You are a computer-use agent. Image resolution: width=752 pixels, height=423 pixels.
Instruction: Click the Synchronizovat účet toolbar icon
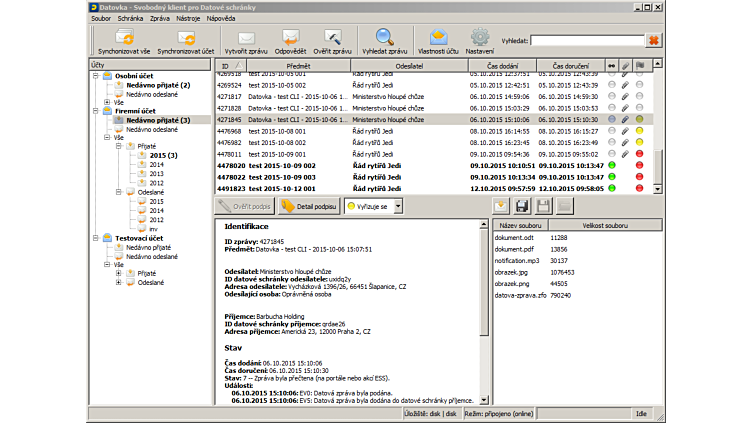point(186,38)
